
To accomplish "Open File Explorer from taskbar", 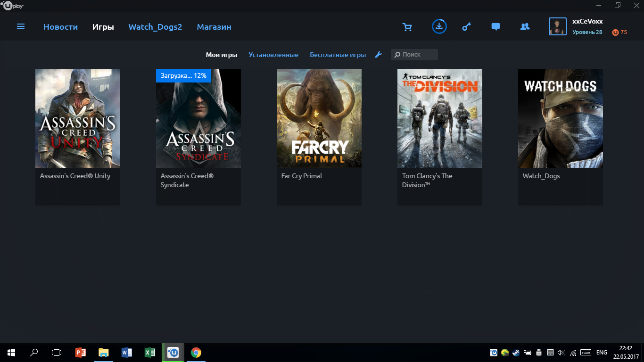I will pos(103,353).
